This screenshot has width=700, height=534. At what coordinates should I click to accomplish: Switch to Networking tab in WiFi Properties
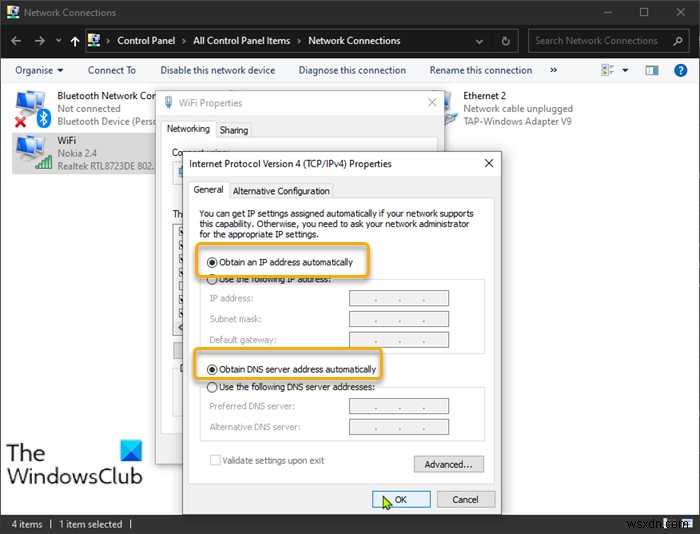pos(188,129)
